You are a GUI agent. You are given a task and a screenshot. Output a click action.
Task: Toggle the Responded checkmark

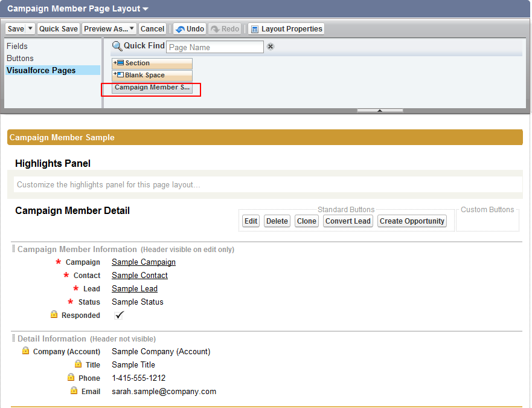coord(119,316)
